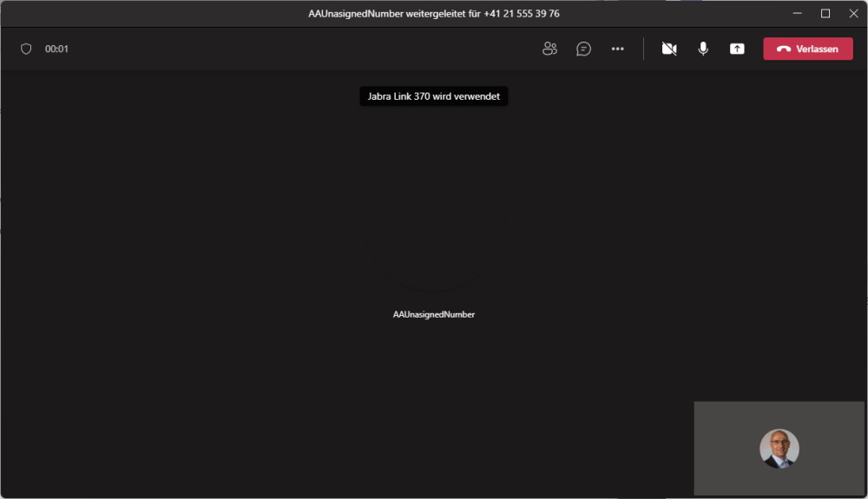
Task: Close the call window
Action: point(853,13)
